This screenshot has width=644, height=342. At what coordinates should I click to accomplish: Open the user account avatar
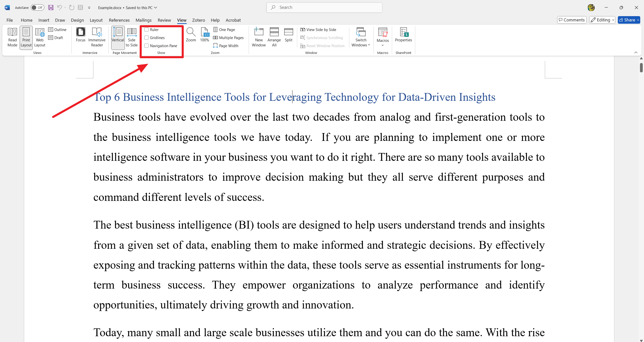click(591, 8)
